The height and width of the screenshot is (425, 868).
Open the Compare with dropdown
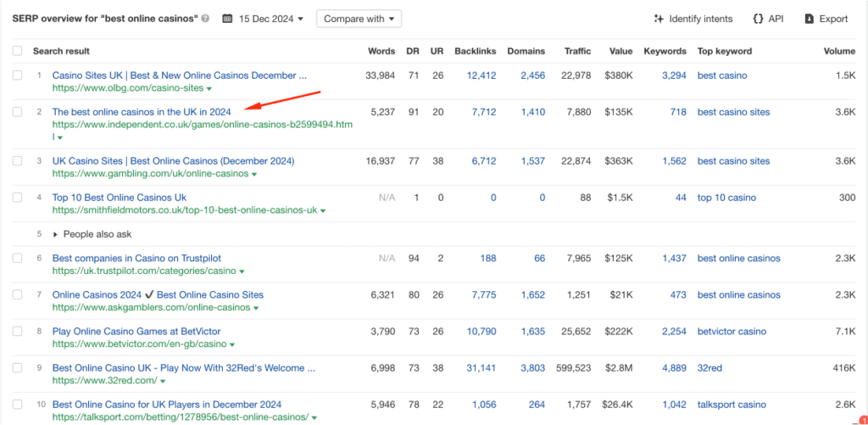(x=359, y=19)
